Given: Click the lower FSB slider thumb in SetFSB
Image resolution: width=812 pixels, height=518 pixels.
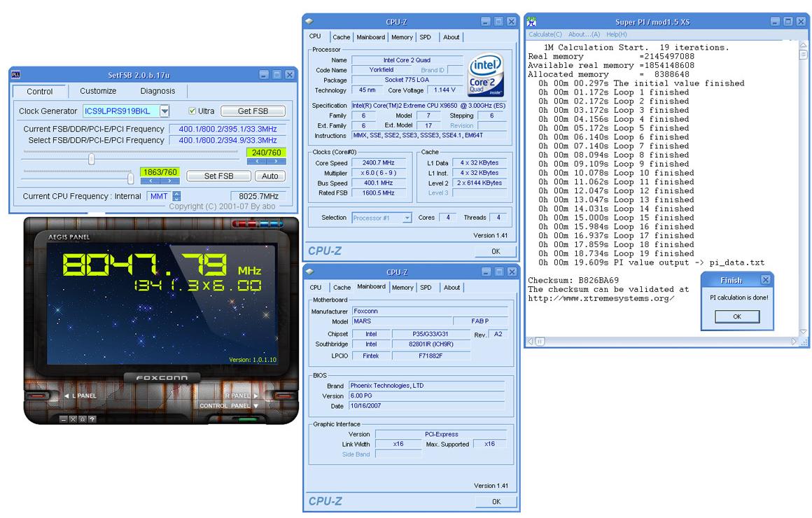Looking at the screenshot, I should pos(130,178).
